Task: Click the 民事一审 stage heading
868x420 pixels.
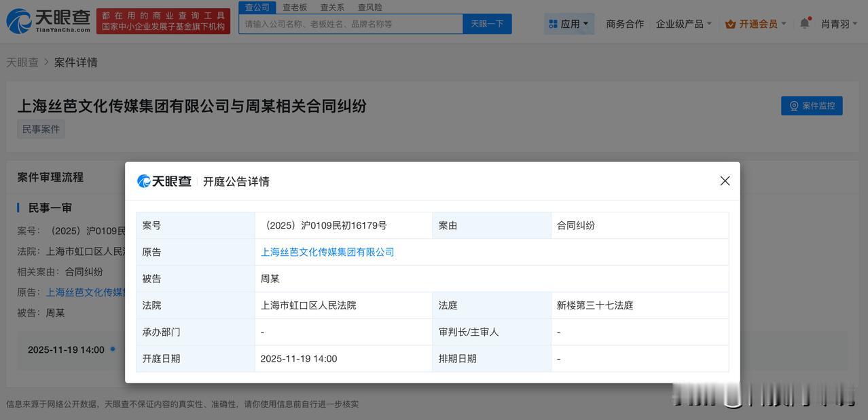Action: (50, 208)
